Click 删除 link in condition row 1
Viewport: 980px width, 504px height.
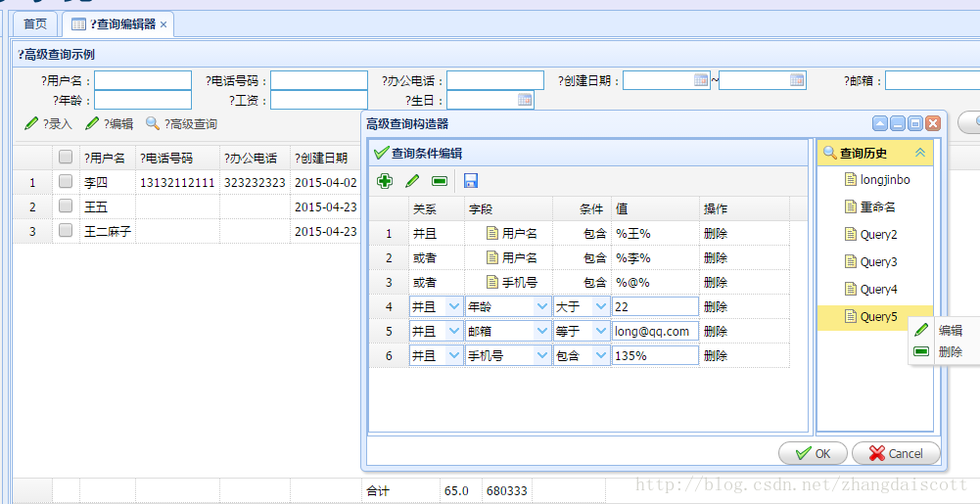coord(715,234)
